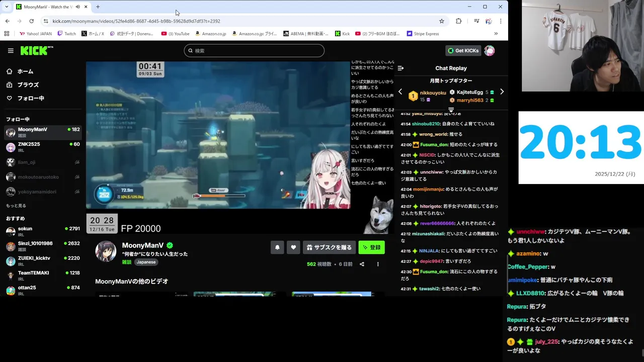Open the Kick hamburger menu

coord(11,51)
